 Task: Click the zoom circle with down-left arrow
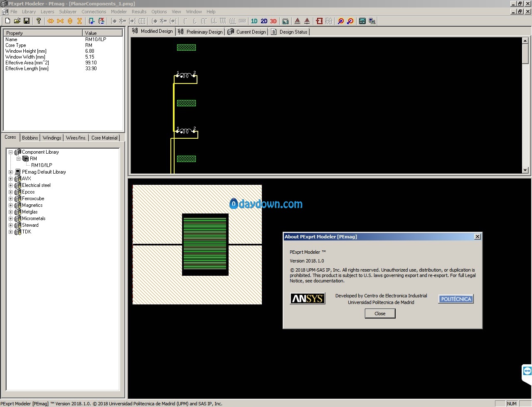click(x=350, y=21)
